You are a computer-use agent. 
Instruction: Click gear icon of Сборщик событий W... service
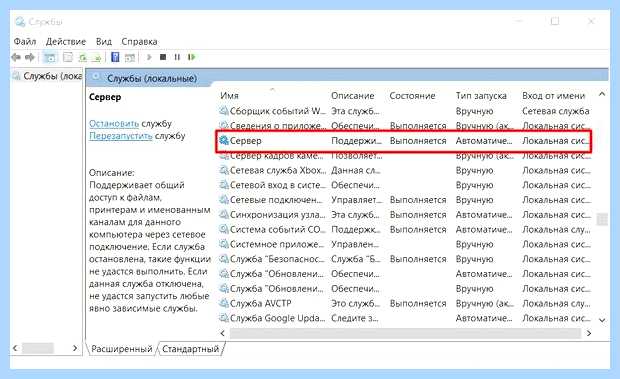(x=224, y=111)
